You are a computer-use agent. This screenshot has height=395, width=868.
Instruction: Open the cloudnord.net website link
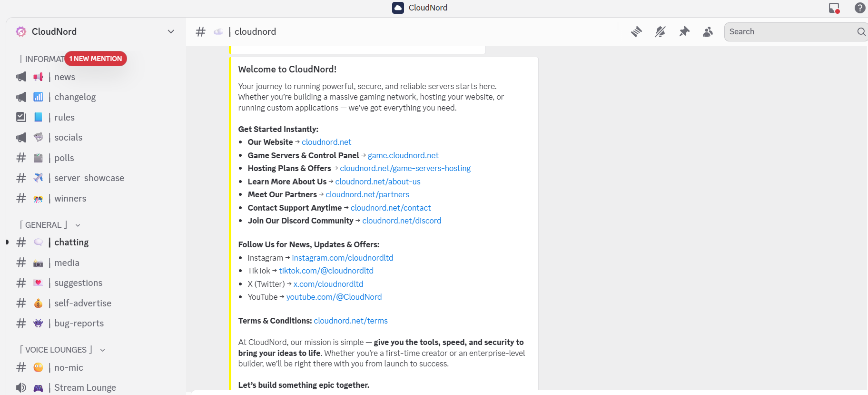point(326,142)
